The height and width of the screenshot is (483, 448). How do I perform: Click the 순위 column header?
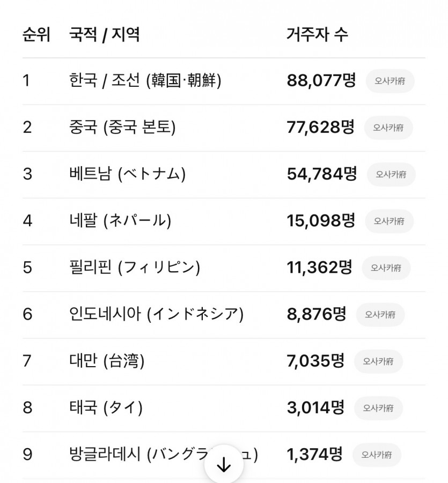36,35
